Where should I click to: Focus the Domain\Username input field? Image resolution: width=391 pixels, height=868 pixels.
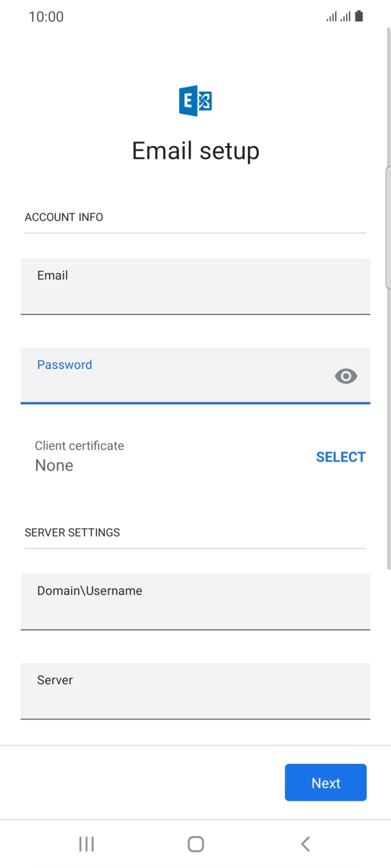coord(195,602)
